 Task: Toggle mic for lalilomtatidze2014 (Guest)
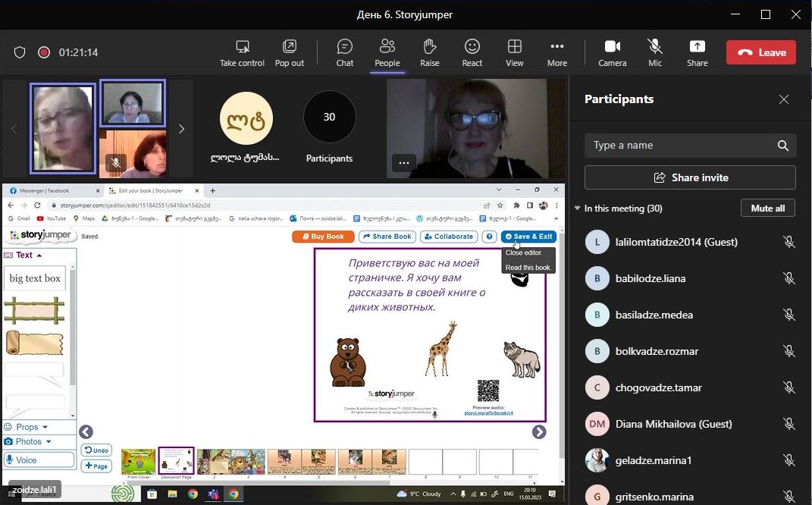788,242
